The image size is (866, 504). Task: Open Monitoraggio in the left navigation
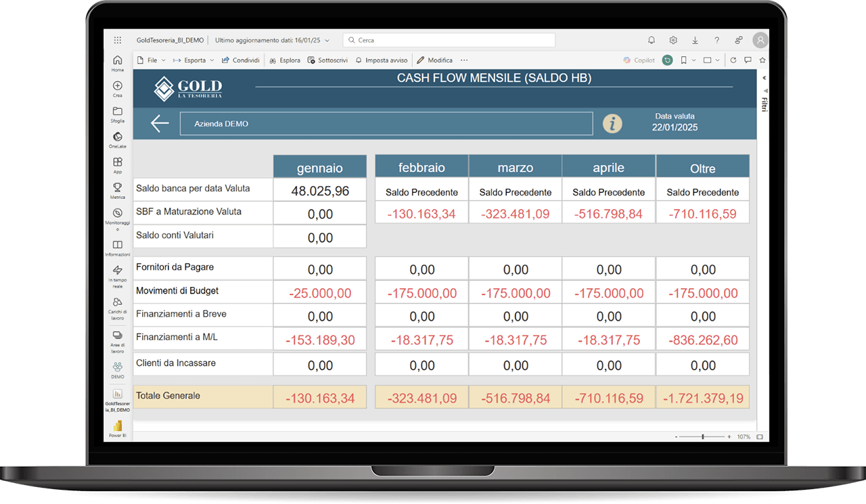pos(118,216)
